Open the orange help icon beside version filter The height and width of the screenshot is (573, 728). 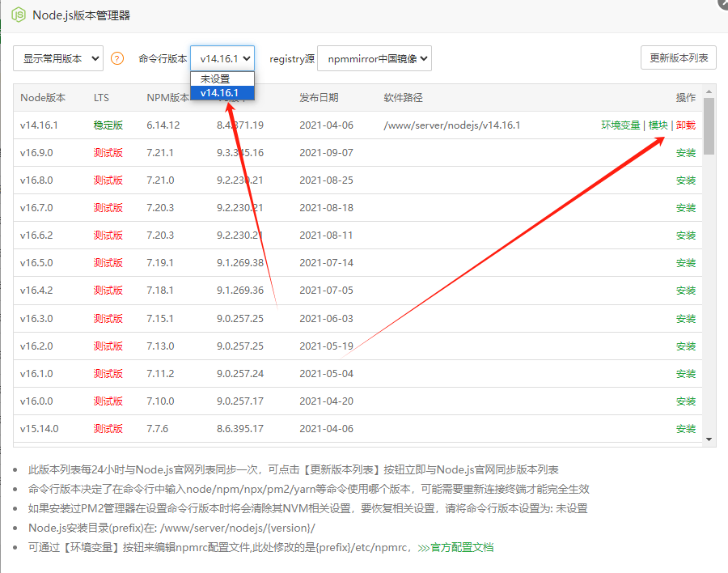(x=119, y=57)
